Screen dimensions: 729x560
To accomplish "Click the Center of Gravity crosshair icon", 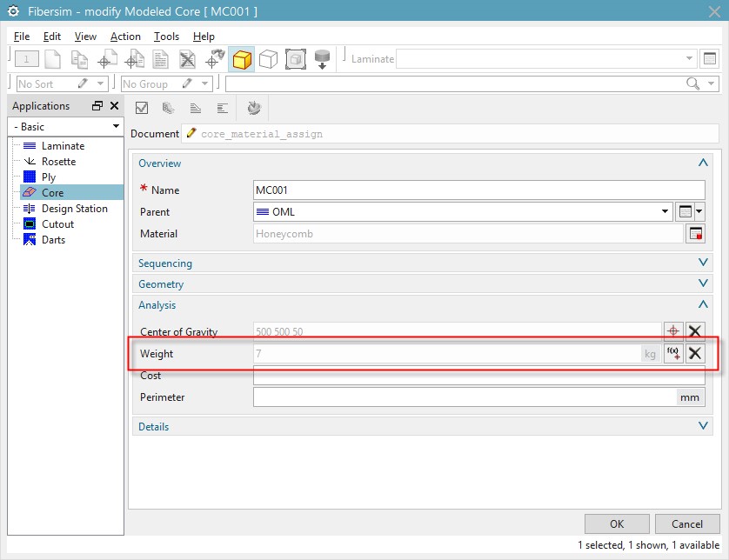I will coord(673,331).
